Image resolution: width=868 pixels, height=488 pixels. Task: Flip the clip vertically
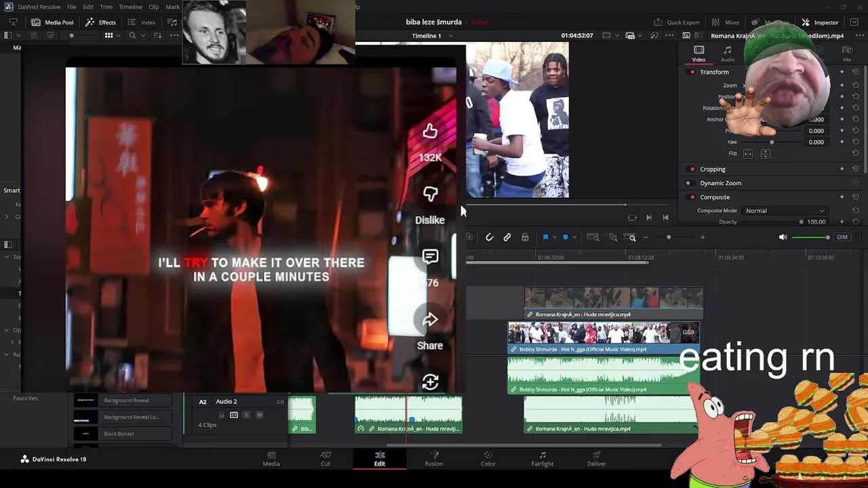(766, 154)
